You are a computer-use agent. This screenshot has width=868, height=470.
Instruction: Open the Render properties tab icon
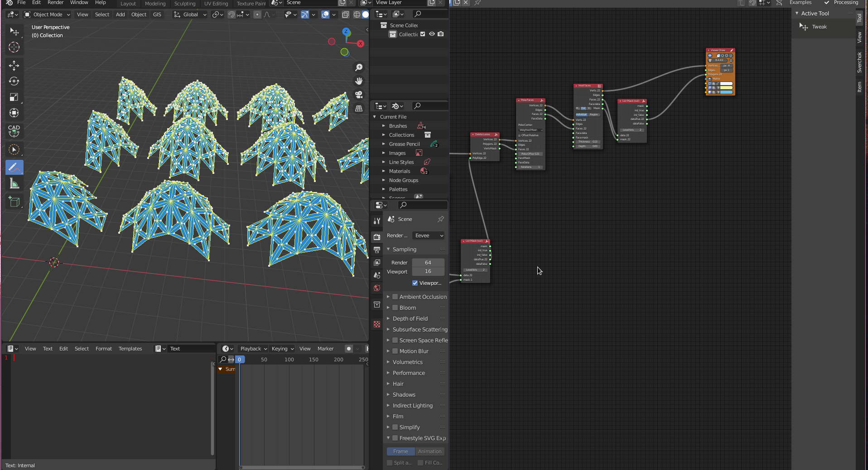(x=377, y=237)
